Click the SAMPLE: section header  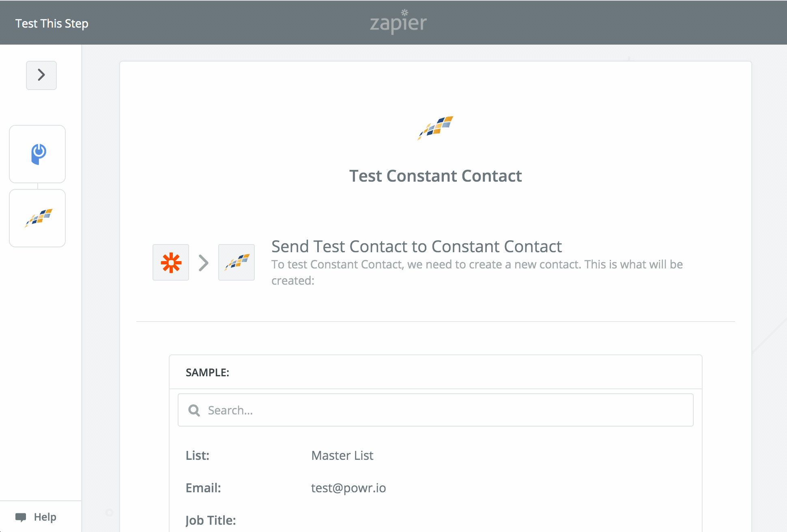207,373
